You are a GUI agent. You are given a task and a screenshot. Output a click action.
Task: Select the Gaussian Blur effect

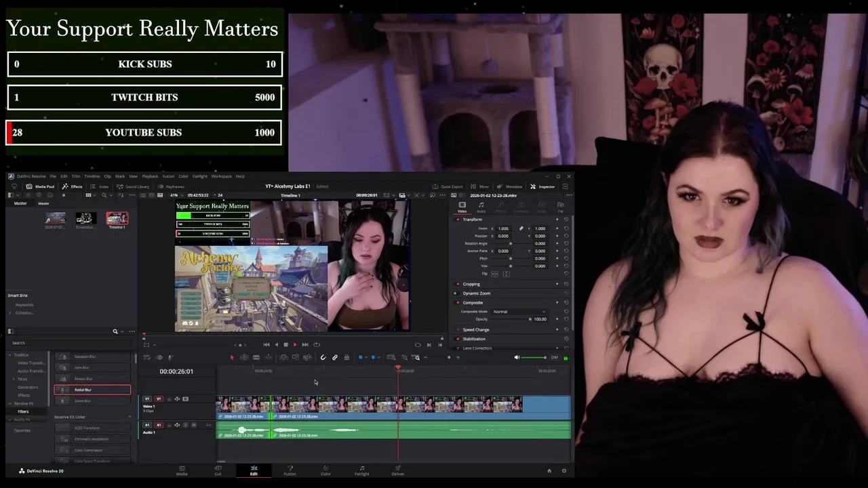pos(92,357)
